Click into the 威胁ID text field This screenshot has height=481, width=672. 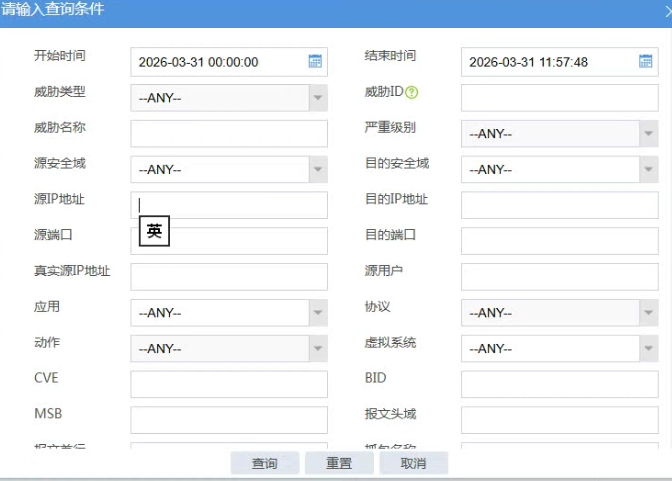point(558,98)
